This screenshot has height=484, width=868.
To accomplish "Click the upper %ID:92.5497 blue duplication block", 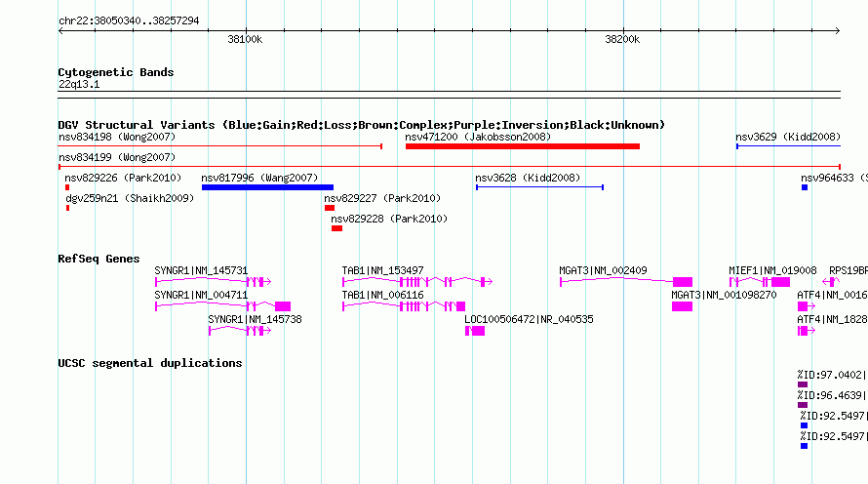I will pos(805,425).
